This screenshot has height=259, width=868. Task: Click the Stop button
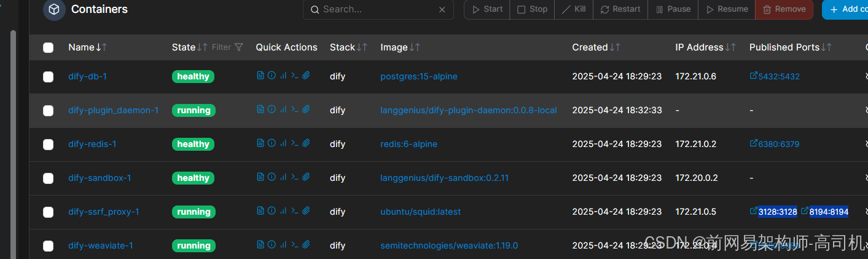click(x=533, y=9)
